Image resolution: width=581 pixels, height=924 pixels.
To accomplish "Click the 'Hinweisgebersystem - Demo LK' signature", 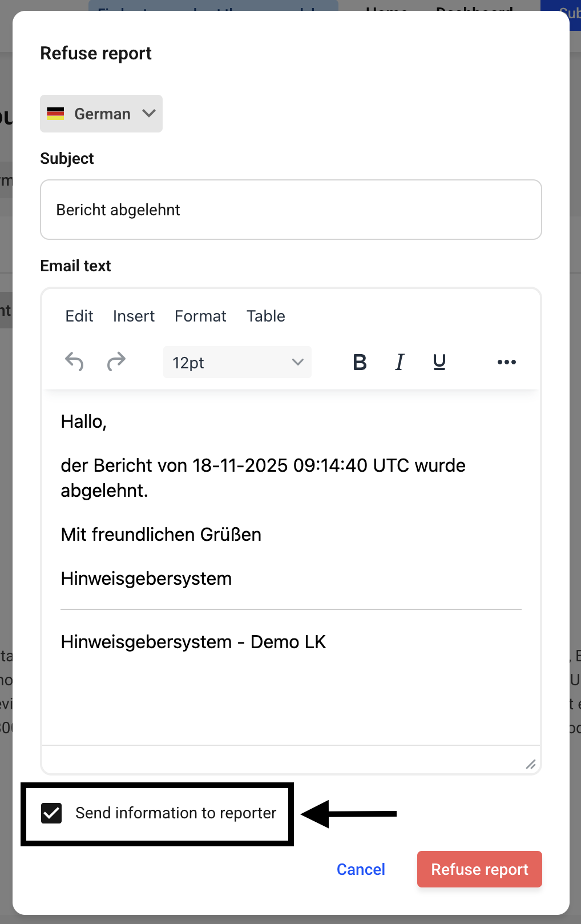I will 193,642.
